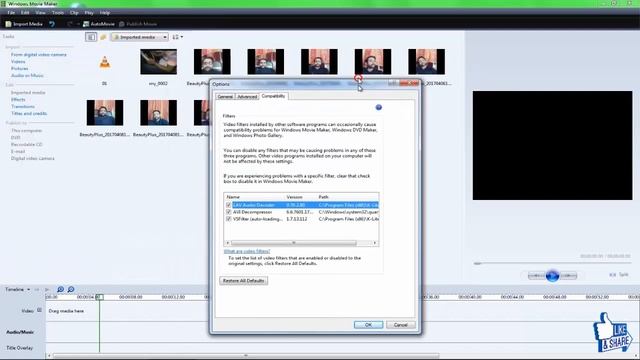
Task: Click the Restore All Defaults button
Action: coord(244,281)
